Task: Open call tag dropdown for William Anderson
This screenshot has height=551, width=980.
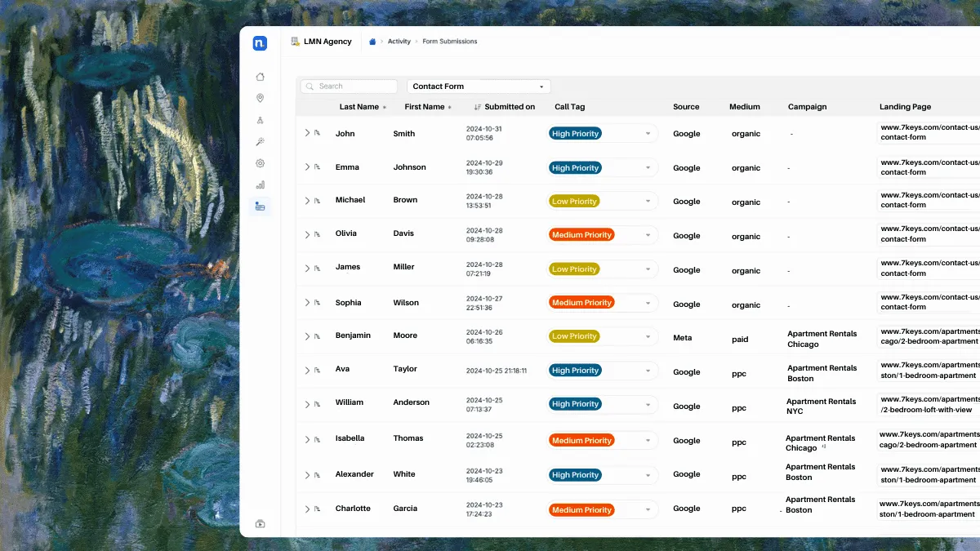Action: click(x=603, y=404)
